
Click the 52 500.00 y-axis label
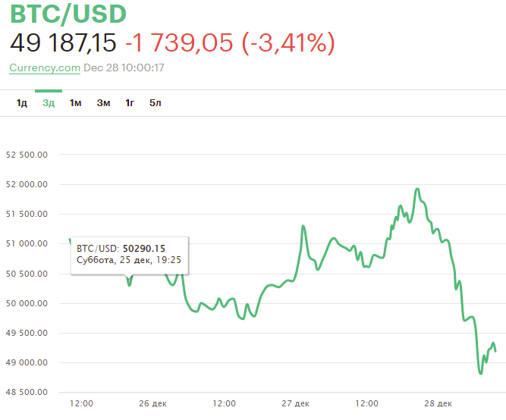click(27, 155)
